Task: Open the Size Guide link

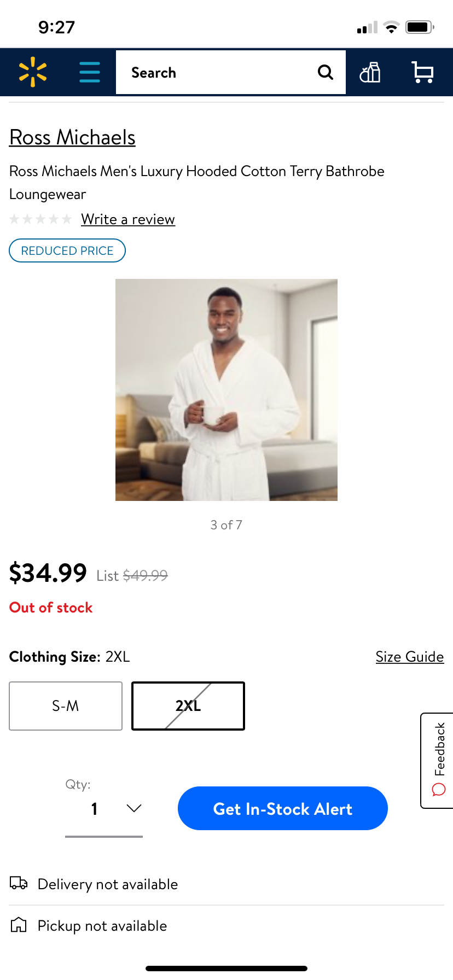Action: (x=409, y=657)
